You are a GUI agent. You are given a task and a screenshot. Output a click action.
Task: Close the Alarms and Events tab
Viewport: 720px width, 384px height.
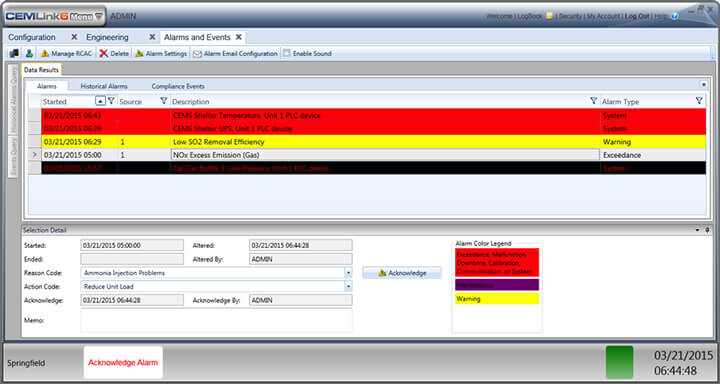click(239, 37)
